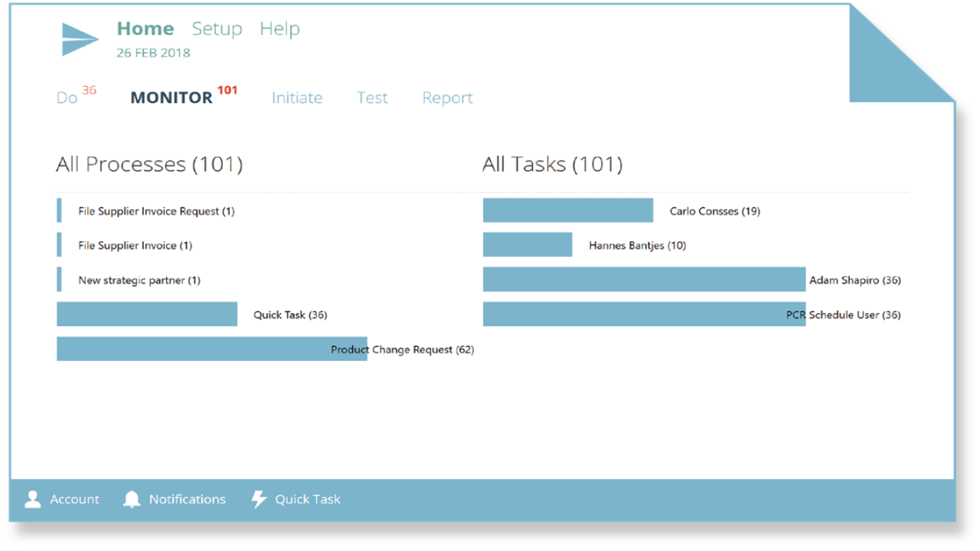Open the Home menu
The width and height of the screenshot is (980, 551).
pos(145,28)
